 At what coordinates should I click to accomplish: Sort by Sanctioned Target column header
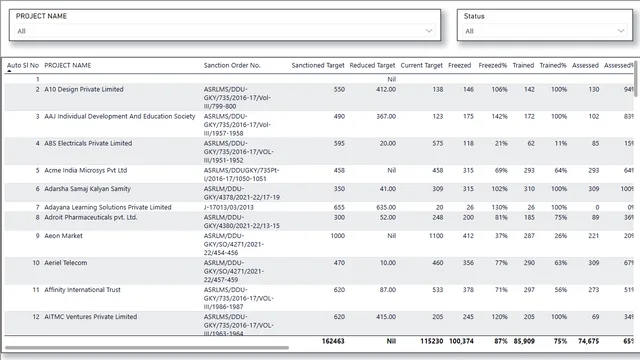(318, 65)
